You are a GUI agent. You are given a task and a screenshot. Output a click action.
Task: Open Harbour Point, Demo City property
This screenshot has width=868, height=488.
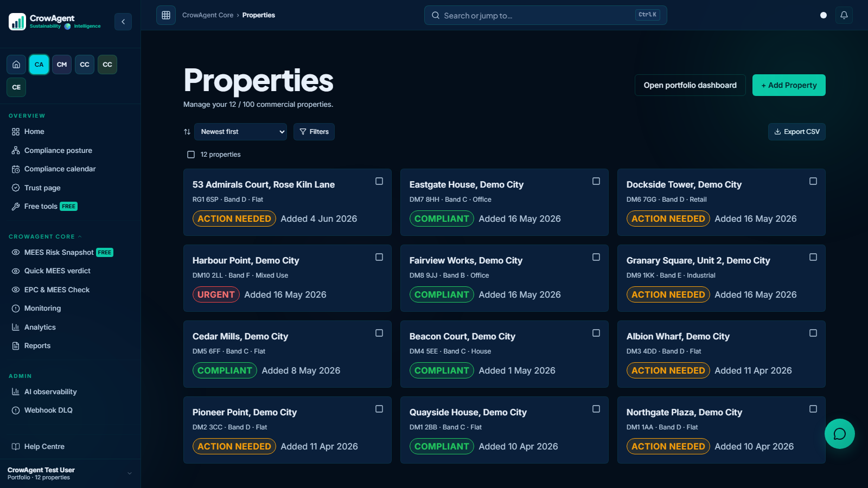click(246, 261)
